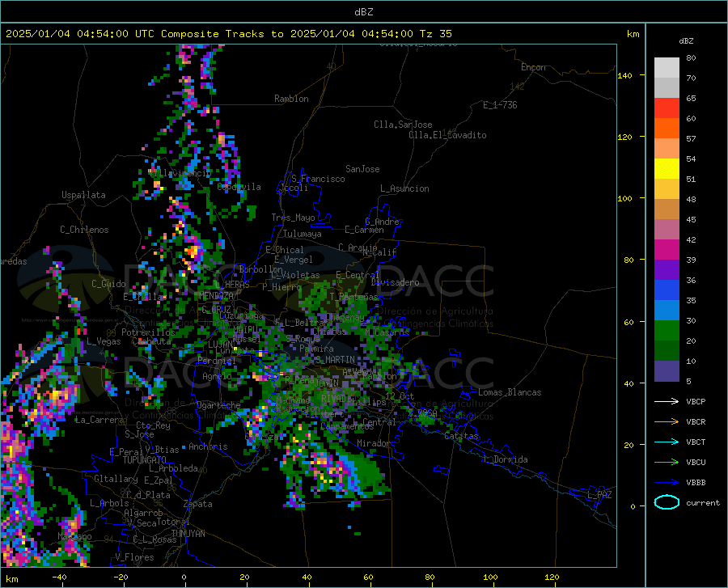
Task: Click the 'Potrerillos' place label
Action: (x=148, y=332)
